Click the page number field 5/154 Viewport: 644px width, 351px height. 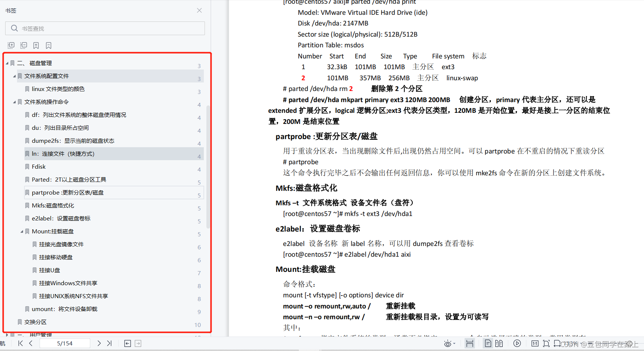pyautogui.click(x=65, y=343)
